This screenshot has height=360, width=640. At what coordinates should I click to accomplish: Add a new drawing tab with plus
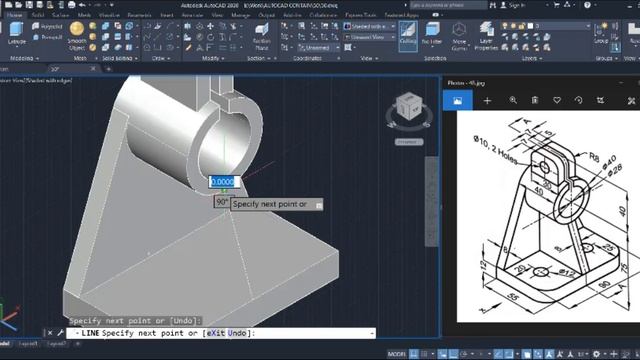click(x=109, y=69)
